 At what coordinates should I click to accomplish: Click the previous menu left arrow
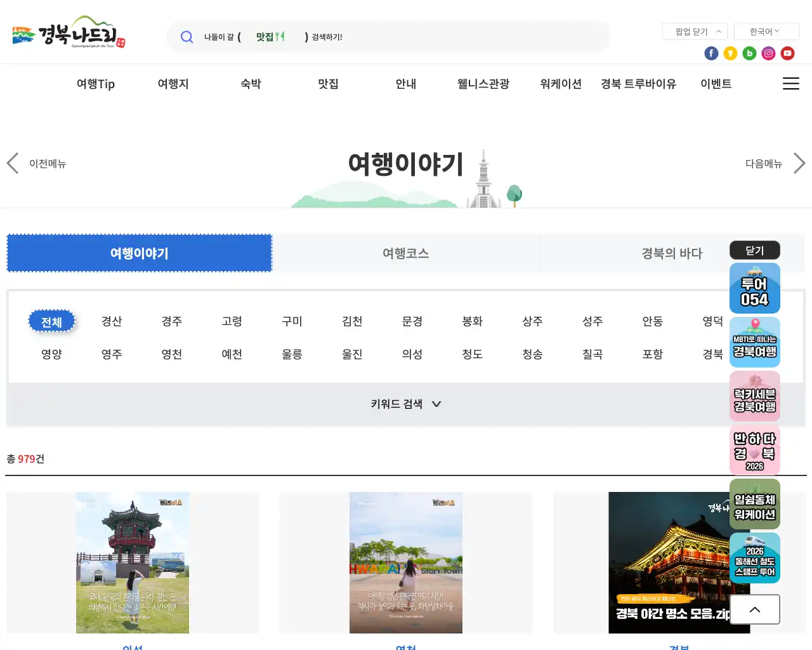13,163
